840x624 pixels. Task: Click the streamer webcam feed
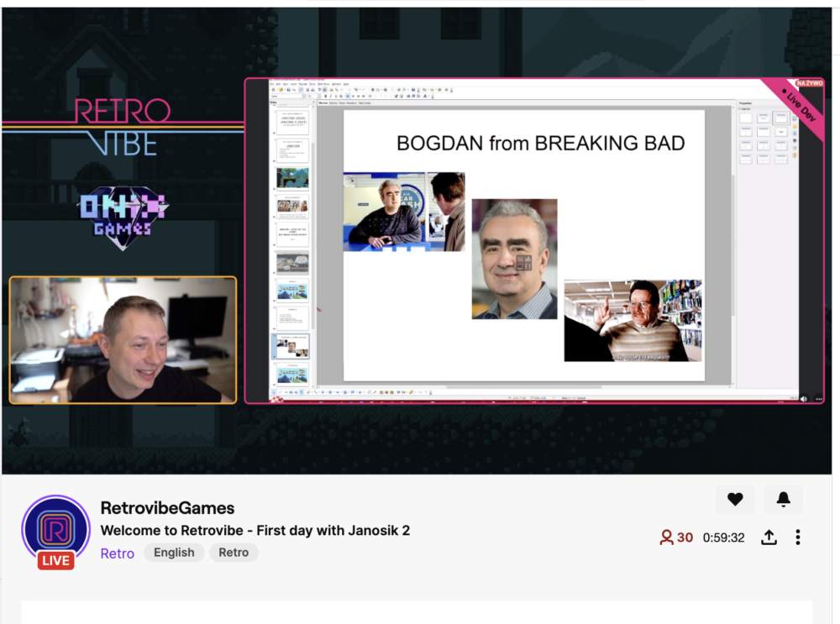pyautogui.click(x=123, y=339)
